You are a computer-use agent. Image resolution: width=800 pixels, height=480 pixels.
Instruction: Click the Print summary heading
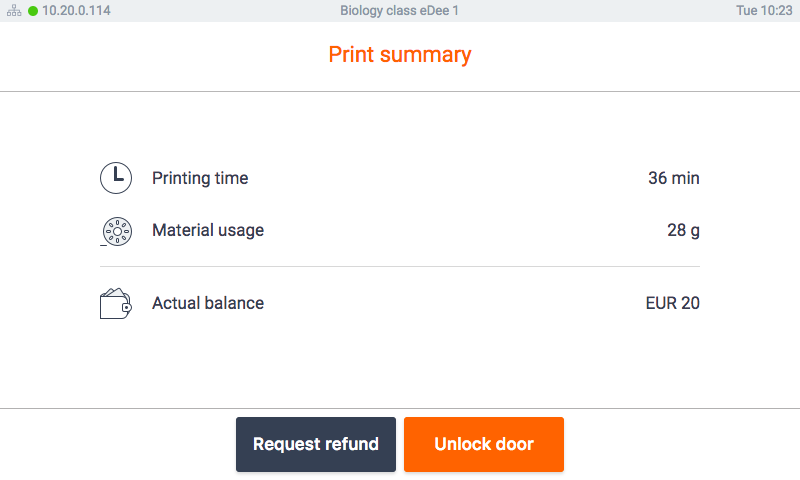400,54
